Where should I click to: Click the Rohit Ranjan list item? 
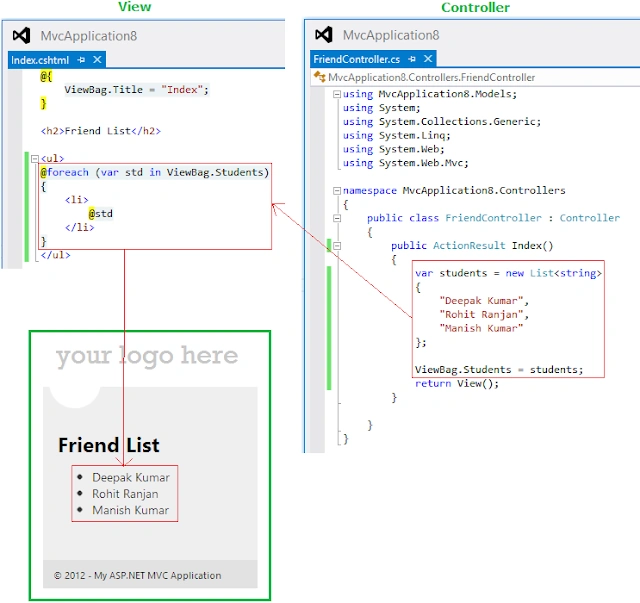(125, 494)
